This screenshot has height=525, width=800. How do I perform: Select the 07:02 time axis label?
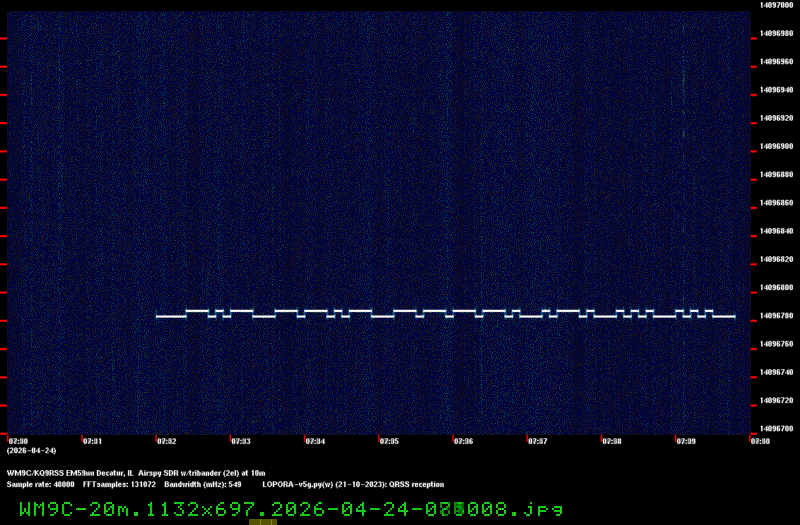click(166, 440)
